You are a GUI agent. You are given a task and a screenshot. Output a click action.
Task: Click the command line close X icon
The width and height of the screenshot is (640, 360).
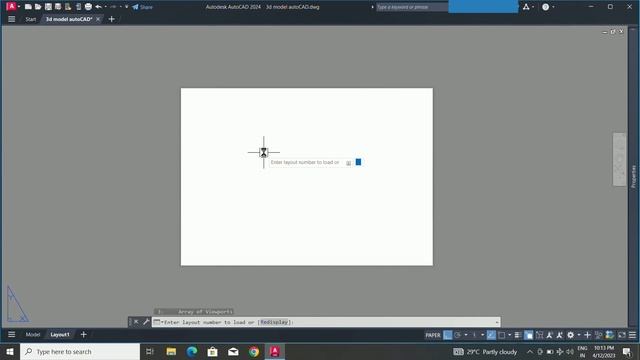[x=136, y=322]
